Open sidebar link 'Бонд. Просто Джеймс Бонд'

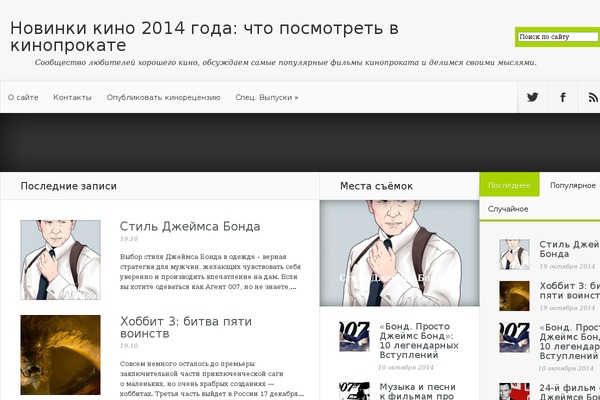coord(569,341)
